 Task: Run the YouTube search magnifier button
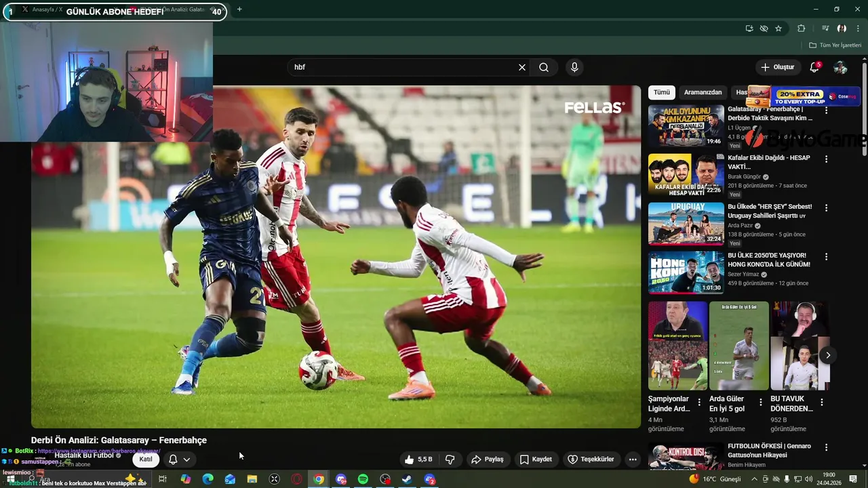coord(544,67)
